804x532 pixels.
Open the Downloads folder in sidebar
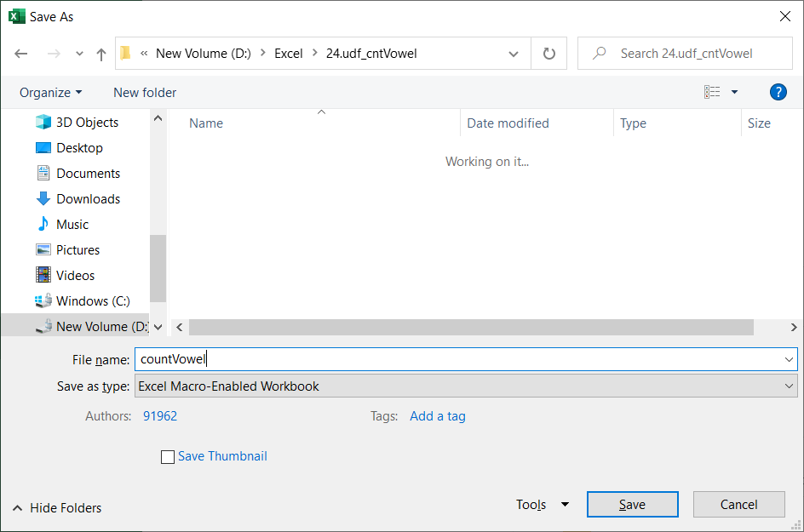coord(88,199)
